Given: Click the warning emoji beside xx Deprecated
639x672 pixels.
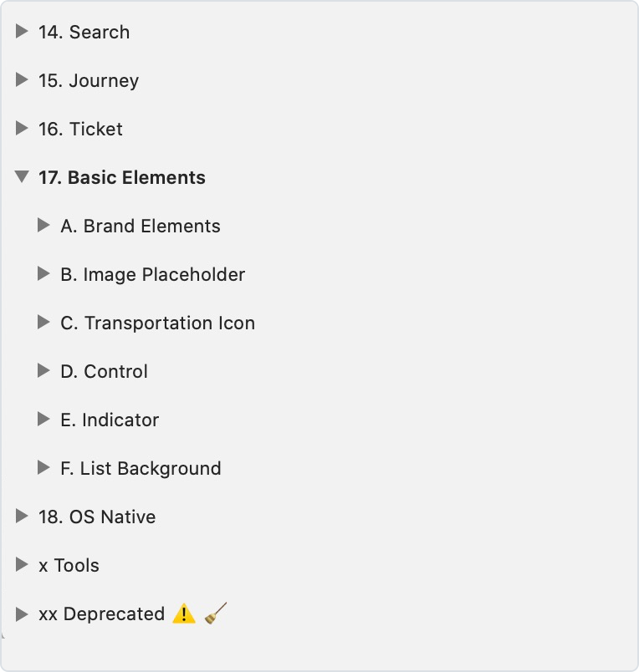Looking at the screenshot, I should coord(183,614).
